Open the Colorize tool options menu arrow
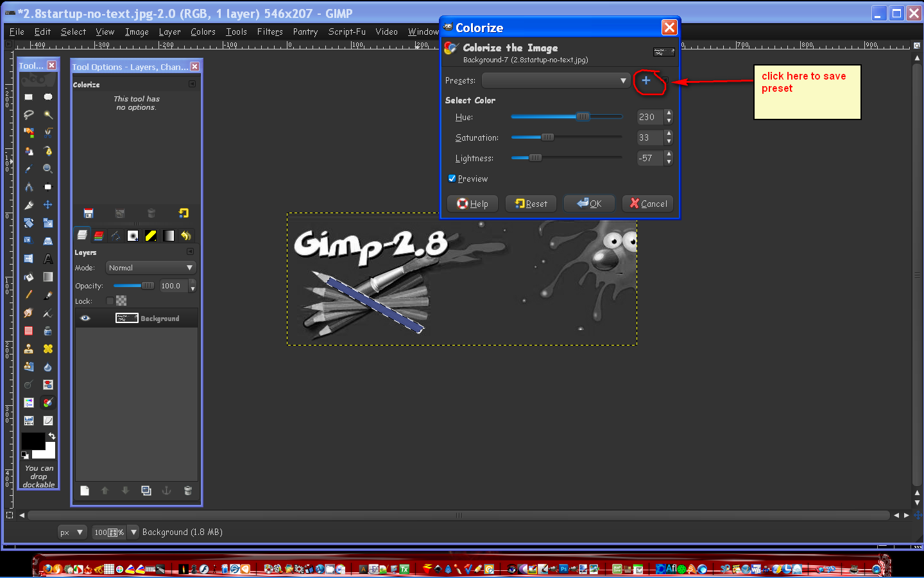 click(192, 84)
